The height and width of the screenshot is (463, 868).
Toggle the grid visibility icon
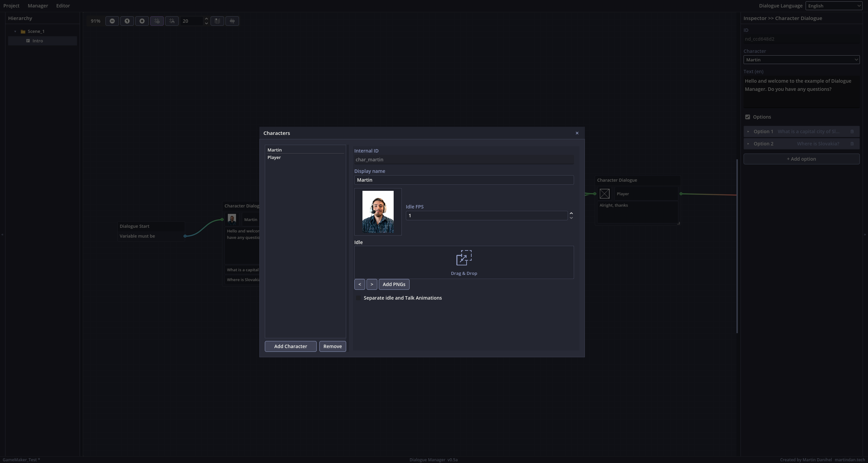(x=157, y=21)
